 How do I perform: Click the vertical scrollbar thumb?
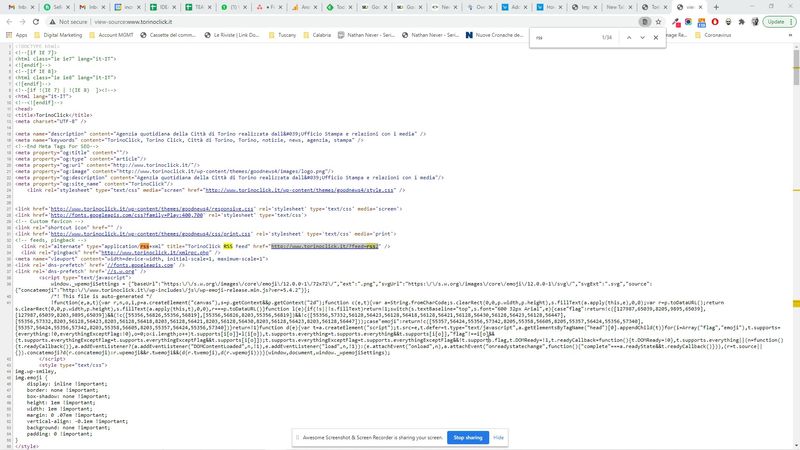tap(796, 68)
